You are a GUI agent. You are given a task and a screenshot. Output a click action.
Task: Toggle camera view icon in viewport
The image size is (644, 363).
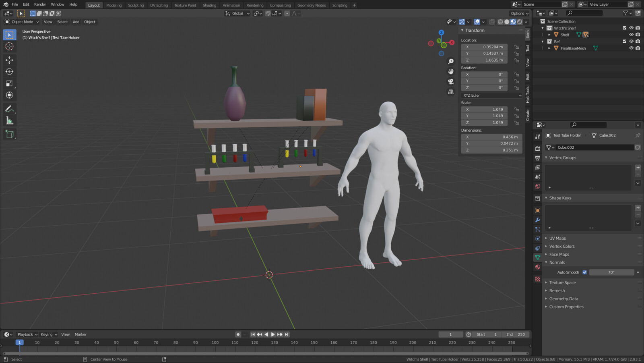pos(451,81)
